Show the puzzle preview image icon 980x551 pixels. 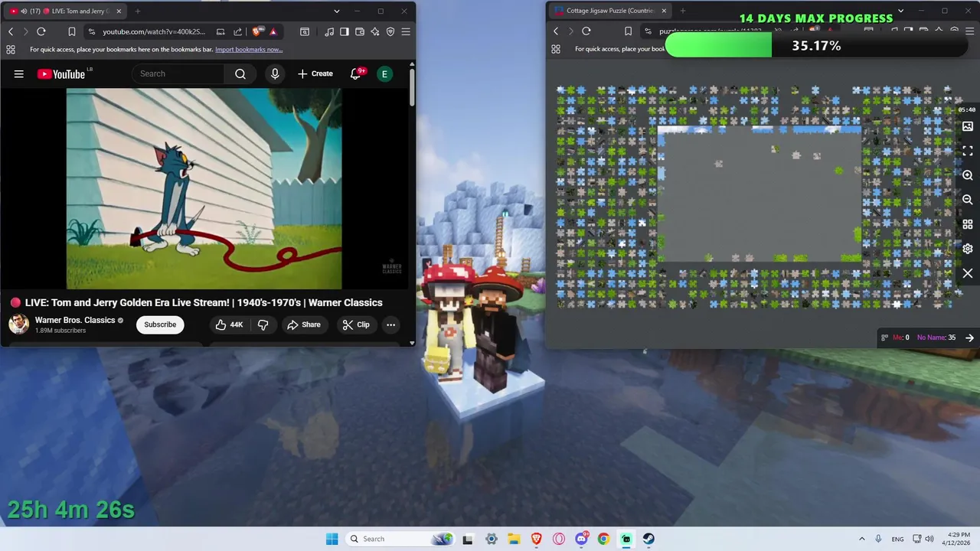click(968, 126)
